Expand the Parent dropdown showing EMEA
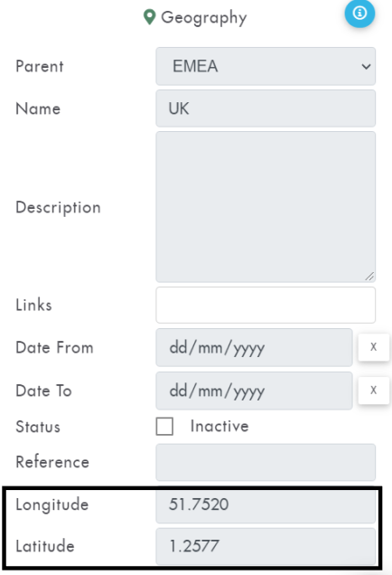392x575 pixels. [x=266, y=66]
